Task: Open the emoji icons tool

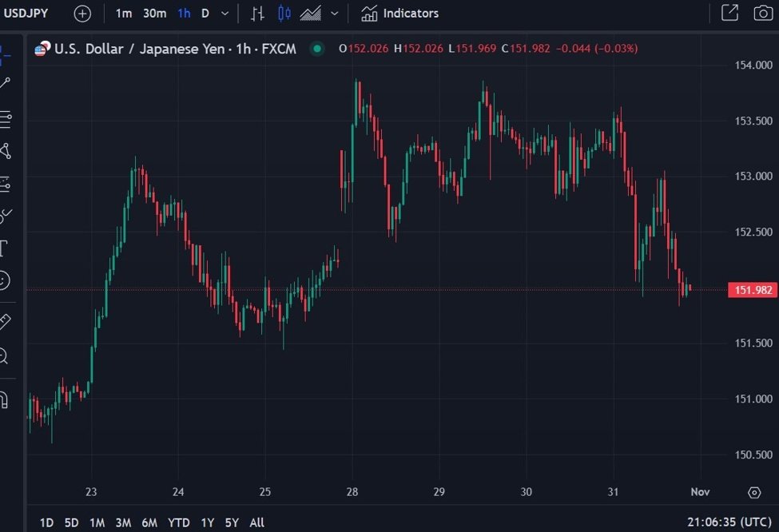Action: click(4, 280)
